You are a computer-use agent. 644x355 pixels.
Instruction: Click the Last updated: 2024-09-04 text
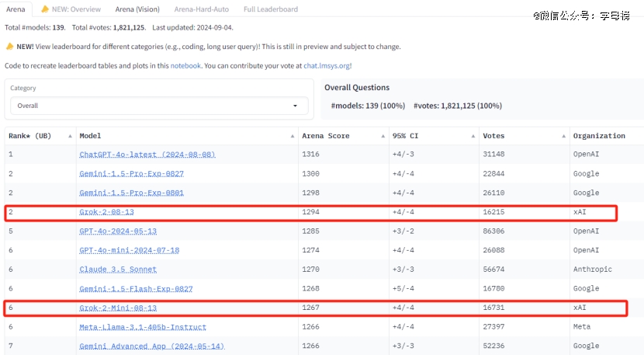(x=192, y=27)
